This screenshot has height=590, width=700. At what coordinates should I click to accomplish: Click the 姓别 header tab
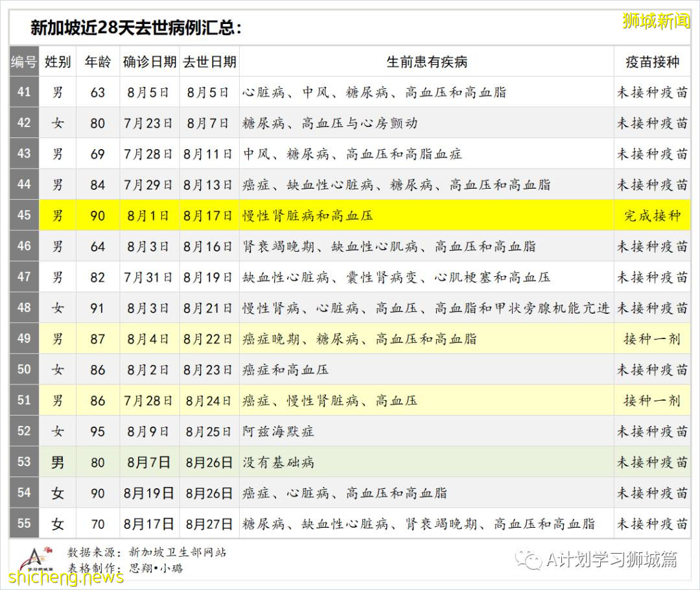point(58,62)
